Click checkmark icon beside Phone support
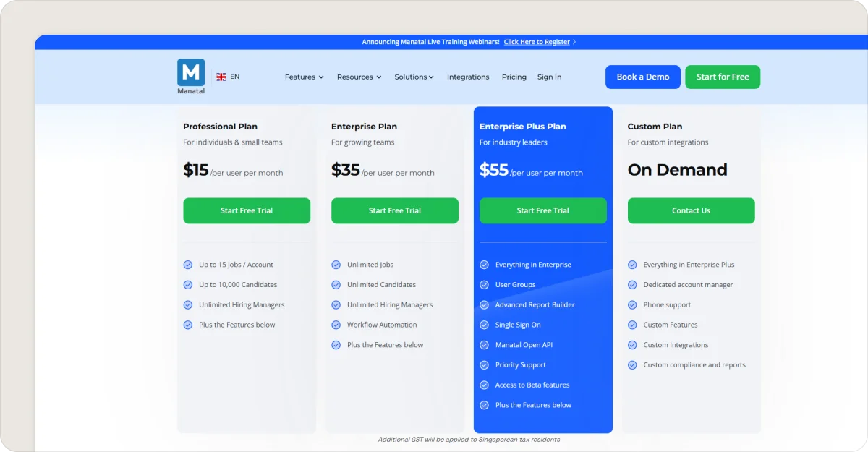 632,305
